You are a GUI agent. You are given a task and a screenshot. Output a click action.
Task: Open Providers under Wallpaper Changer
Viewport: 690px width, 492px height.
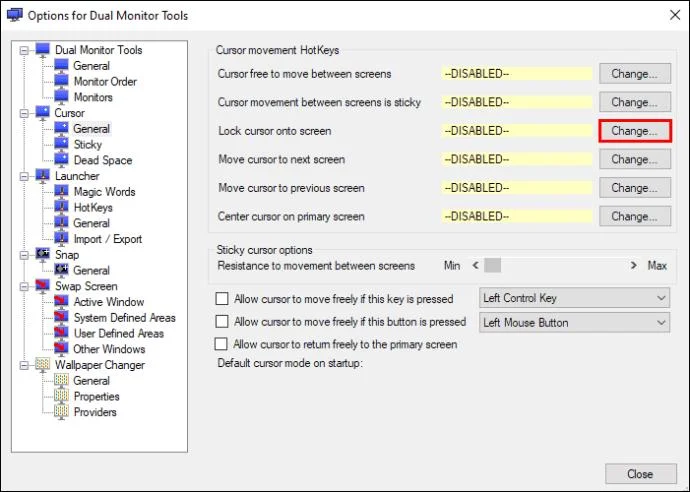95,412
